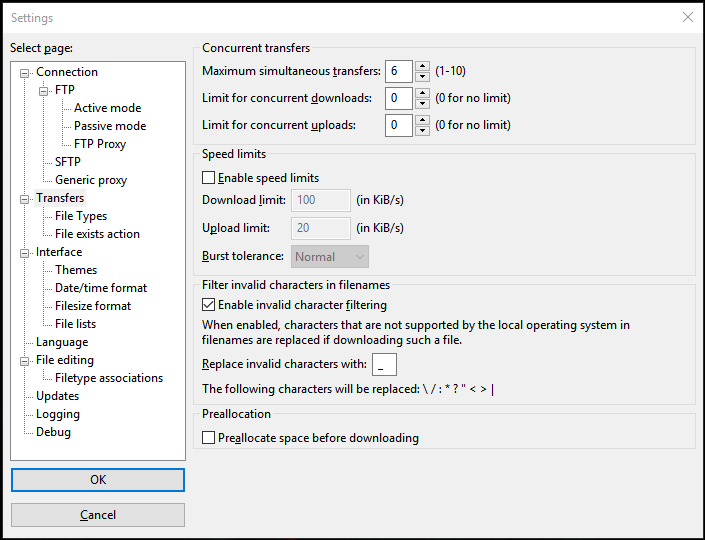Increase maximum simultaneous transfers with up arrow
This screenshot has width=705, height=540.
tap(422, 66)
